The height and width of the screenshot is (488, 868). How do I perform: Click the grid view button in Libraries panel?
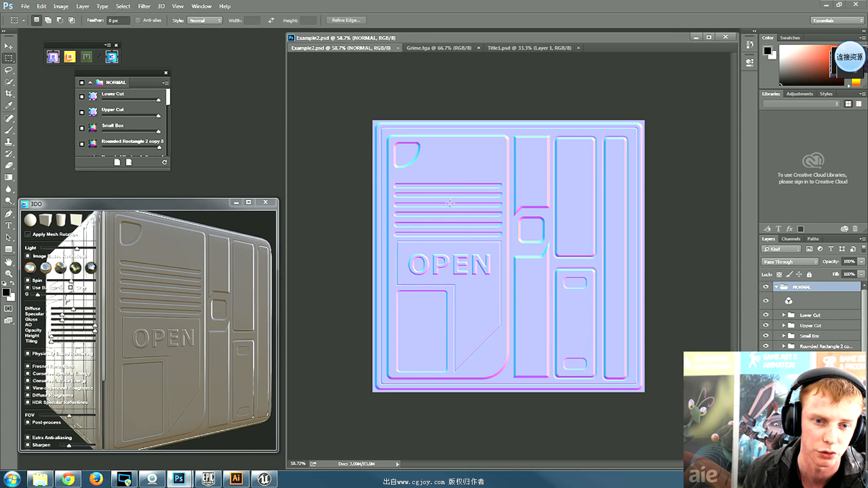click(x=848, y=104)
